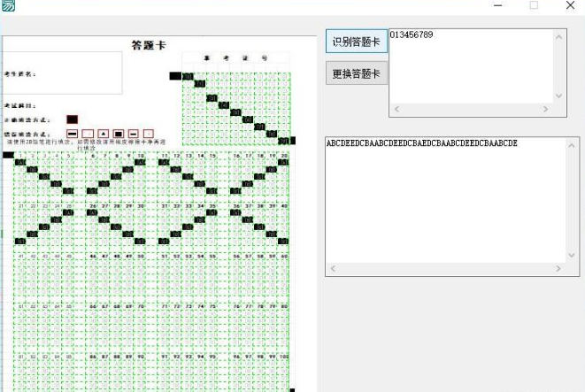Open the application icon menu in title bar
585x392 pixels.
pyautogui.click(x=8, y=5)
